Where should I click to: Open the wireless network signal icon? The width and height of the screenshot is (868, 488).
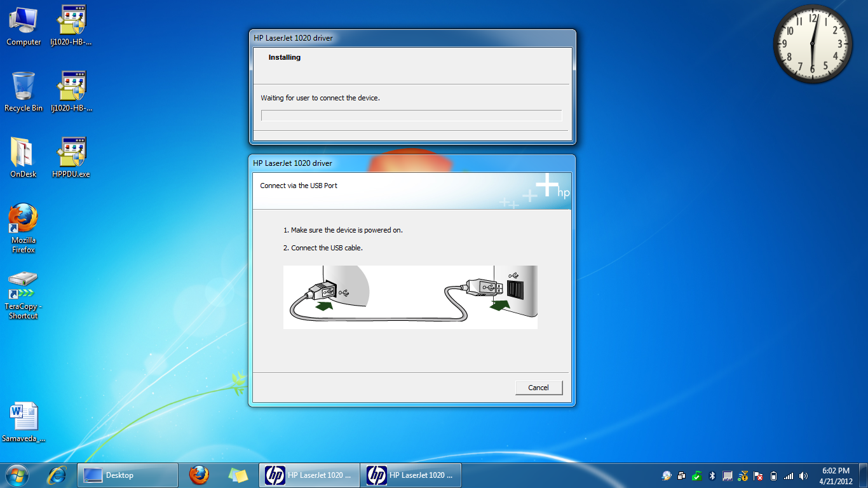pyautogui.click(x=789, y=475)
